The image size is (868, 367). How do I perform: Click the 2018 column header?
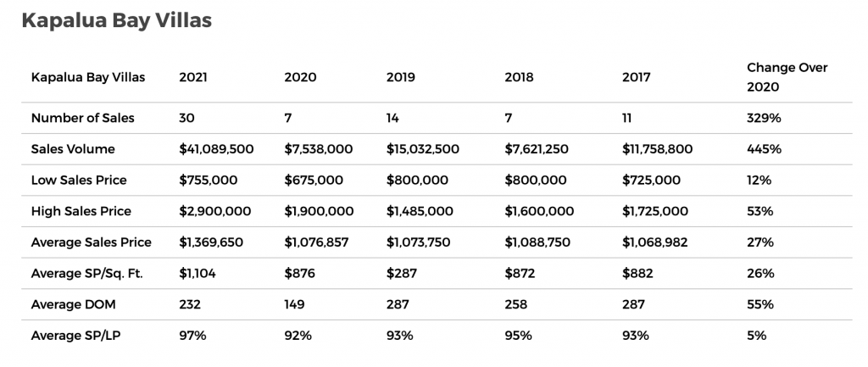coord(519,77)
